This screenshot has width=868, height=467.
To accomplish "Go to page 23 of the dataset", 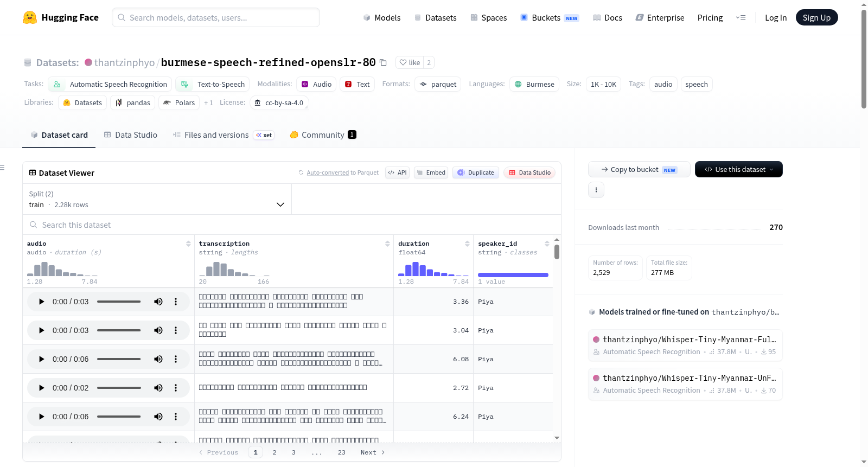I will click(x=341, y=452).
